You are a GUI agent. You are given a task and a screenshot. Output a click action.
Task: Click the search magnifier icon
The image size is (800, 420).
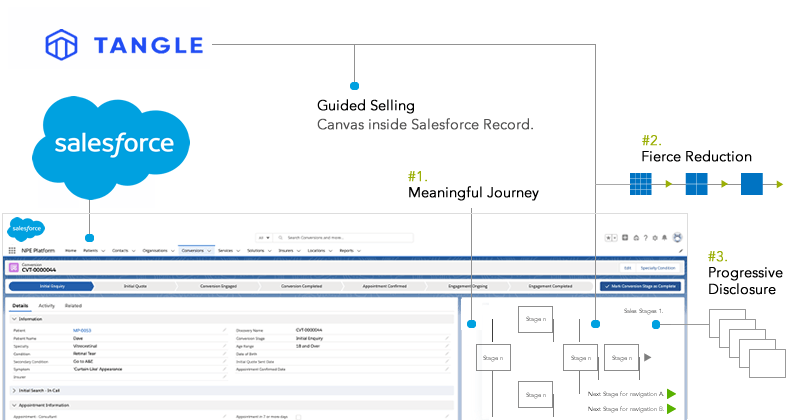point(281,238)
